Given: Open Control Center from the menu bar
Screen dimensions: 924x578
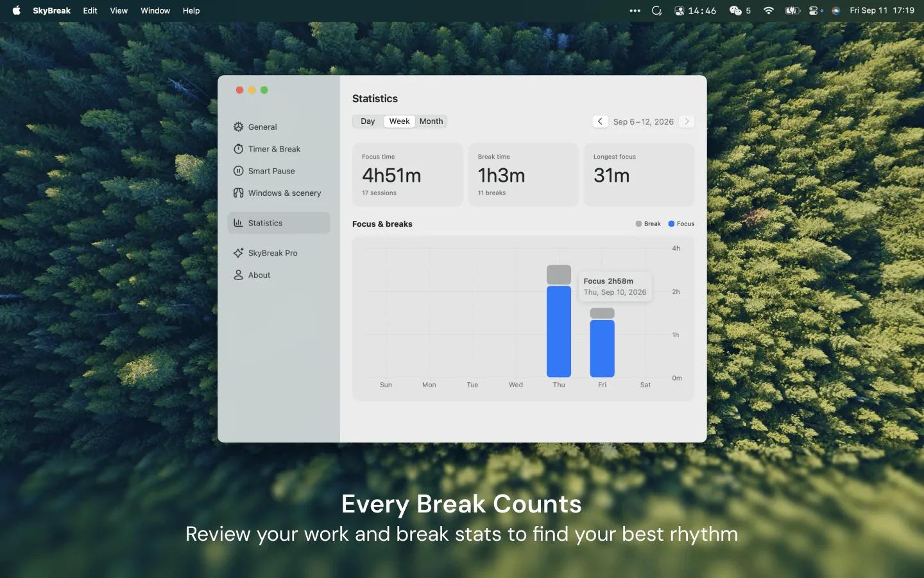Looking at the screenshot, I should tap(815, 10).
